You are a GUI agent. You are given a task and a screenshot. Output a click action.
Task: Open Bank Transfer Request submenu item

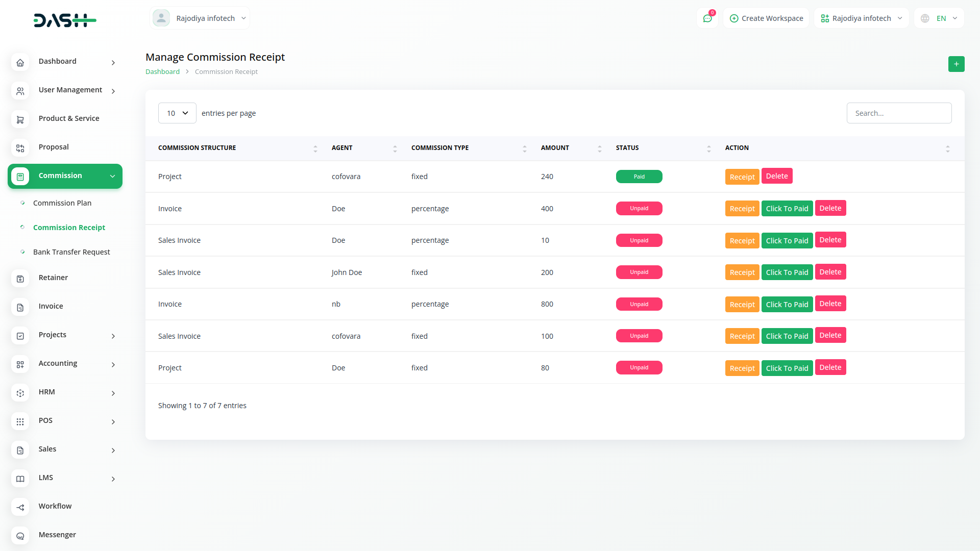coord(71,252)
